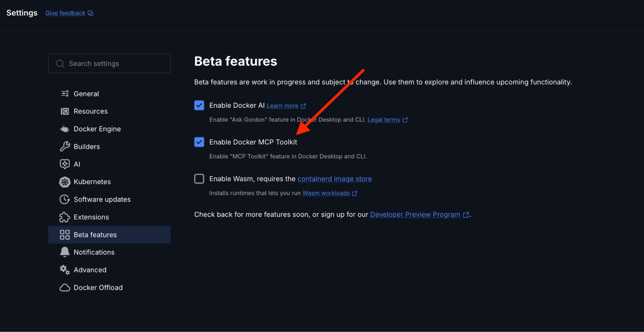Click the Software updates clock icon
644x332 pixels.
tap(65, 199)
